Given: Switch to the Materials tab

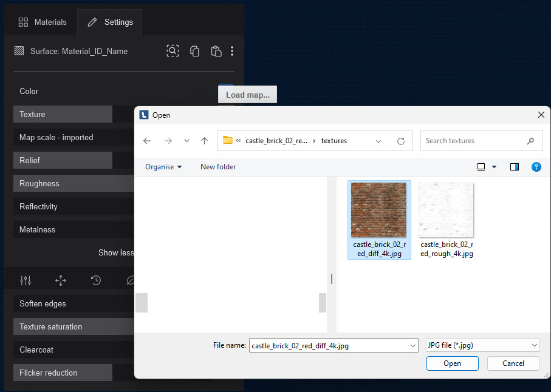Looking at the screenshot, I should pyautogui.click(x=43, y=22).
